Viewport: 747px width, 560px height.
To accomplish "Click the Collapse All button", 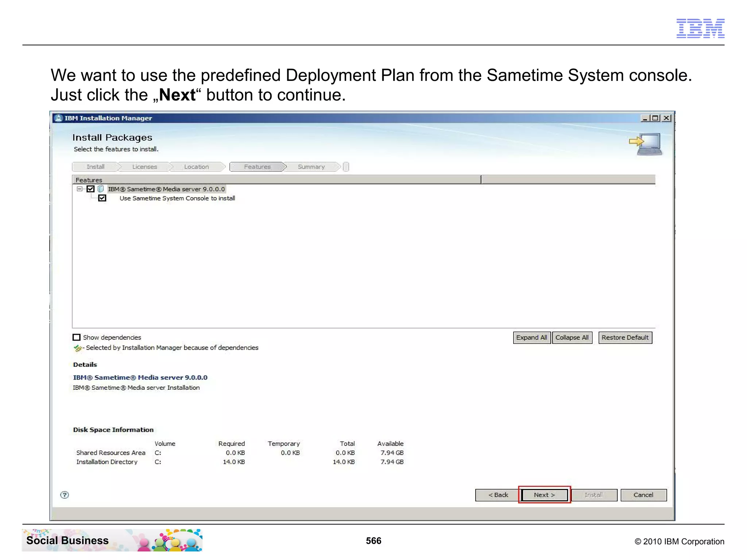I will click(572, 338).
